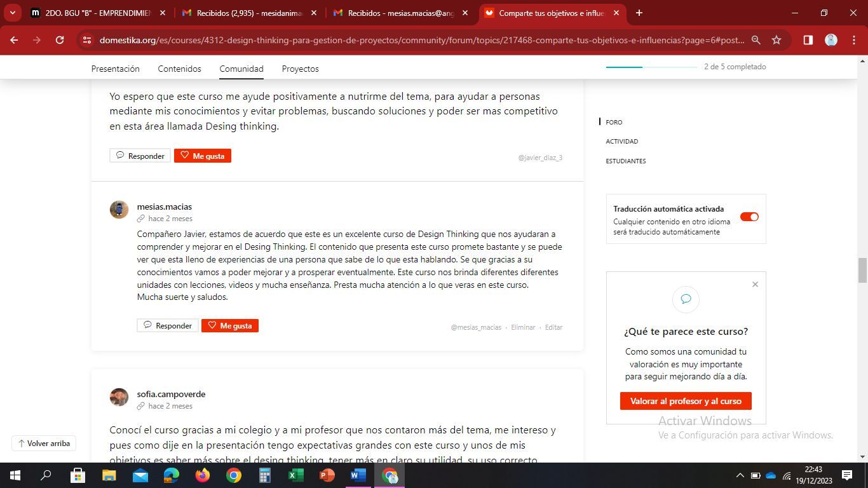
Task: Open the OneDrive tray icon
Action: 771,475
